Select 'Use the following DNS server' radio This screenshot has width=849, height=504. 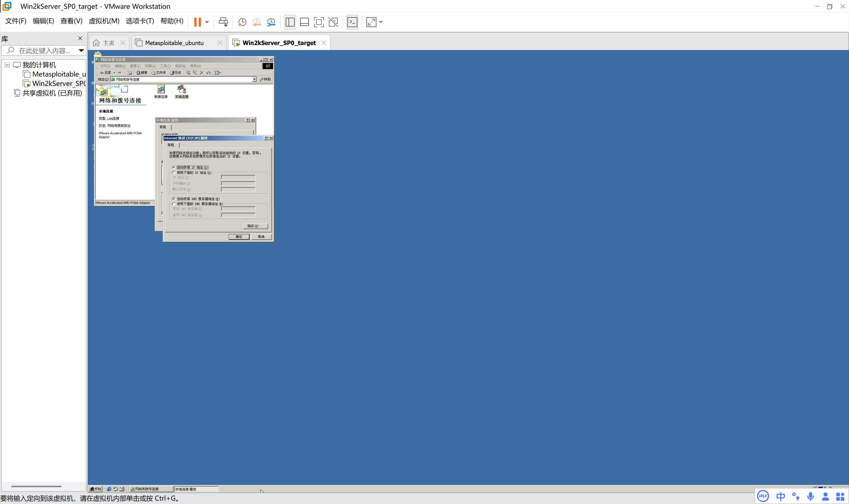tap(174, 204)
